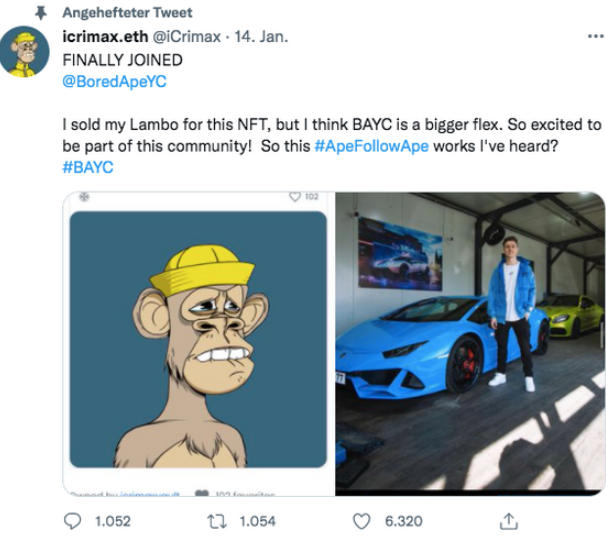
Task: Open the Bored Ape NFT image
Action: [x=197, y=341]
